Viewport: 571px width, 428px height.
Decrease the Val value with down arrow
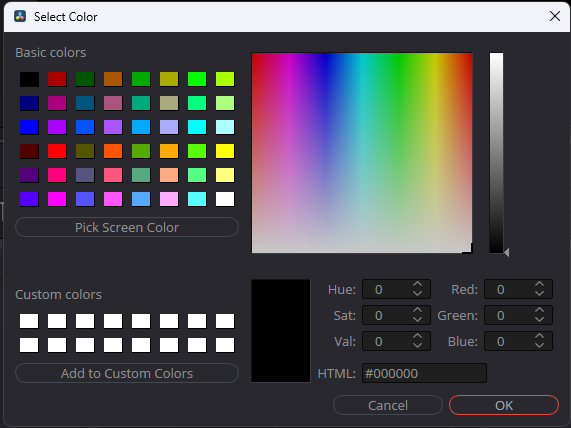tap(418, 345)
